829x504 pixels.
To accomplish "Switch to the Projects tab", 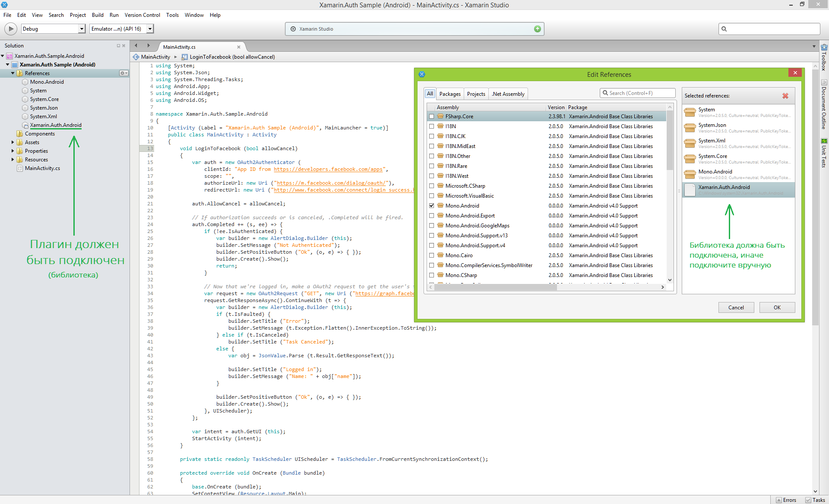I will (x=476, y=94).
